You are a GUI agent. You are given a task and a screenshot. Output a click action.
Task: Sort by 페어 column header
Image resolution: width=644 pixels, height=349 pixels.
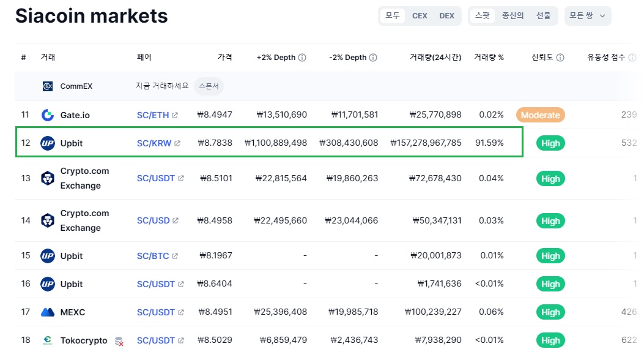(x=144, y=57)
